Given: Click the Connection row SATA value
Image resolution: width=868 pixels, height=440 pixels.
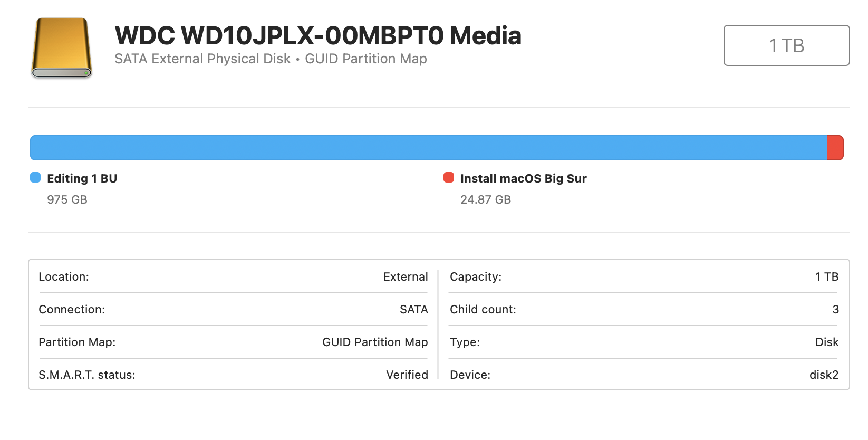Looking at the screenshot, I should [x=413, y=309].
